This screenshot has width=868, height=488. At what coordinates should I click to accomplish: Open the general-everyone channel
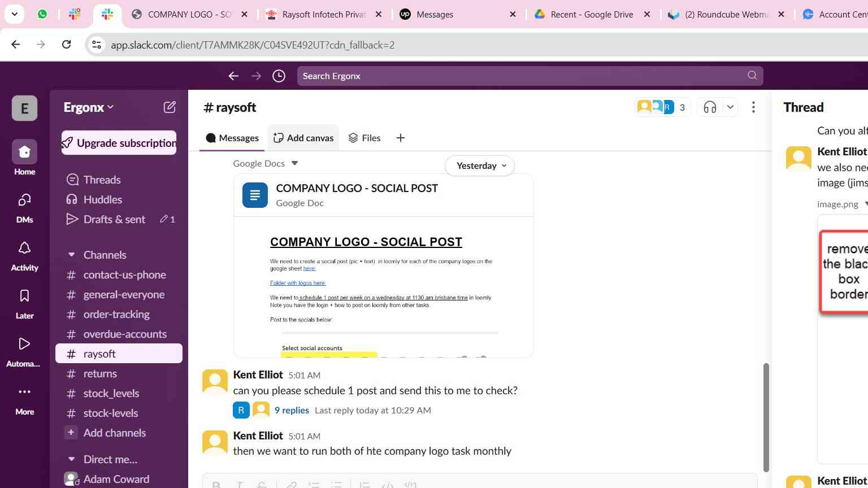pyautogui.click(x=119, y=294)
